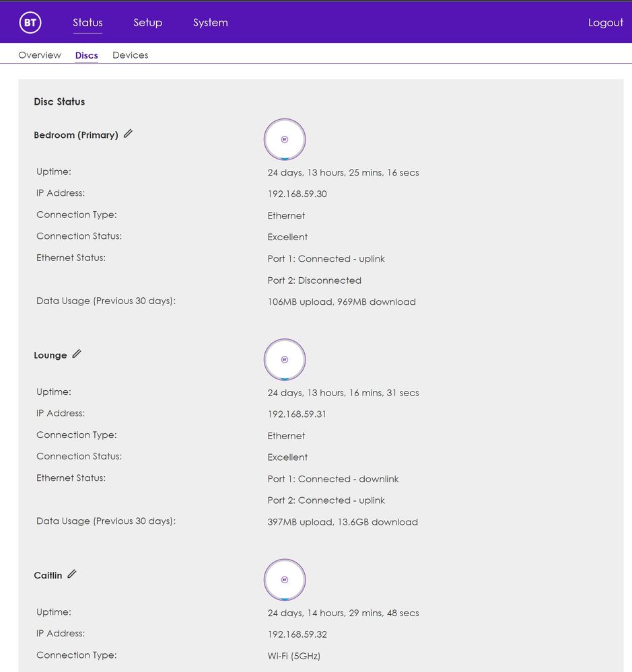This screenshot has height=672, width=632.
Task: Log out using the Logout link
Action: pos(605,23)
